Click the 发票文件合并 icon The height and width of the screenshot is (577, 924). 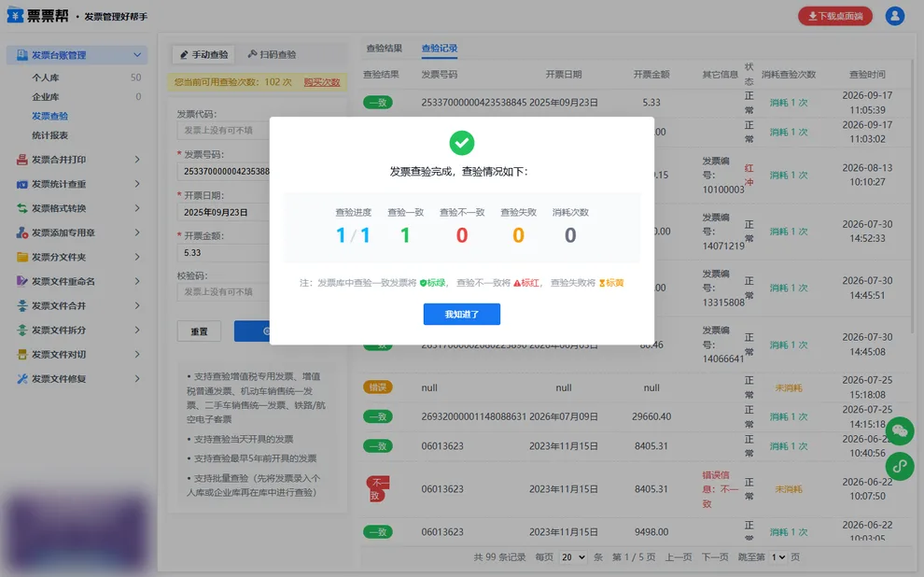[21, 306]
